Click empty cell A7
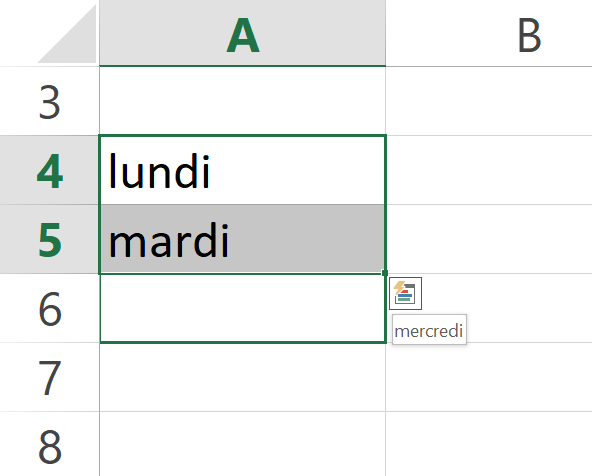Image resolution: width=592 pixels, height=476 pixels. click(x=243, y=377)
